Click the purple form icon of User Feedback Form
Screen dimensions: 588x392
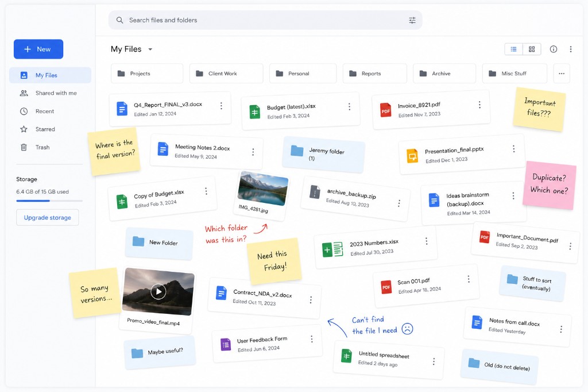pos(226,344)
